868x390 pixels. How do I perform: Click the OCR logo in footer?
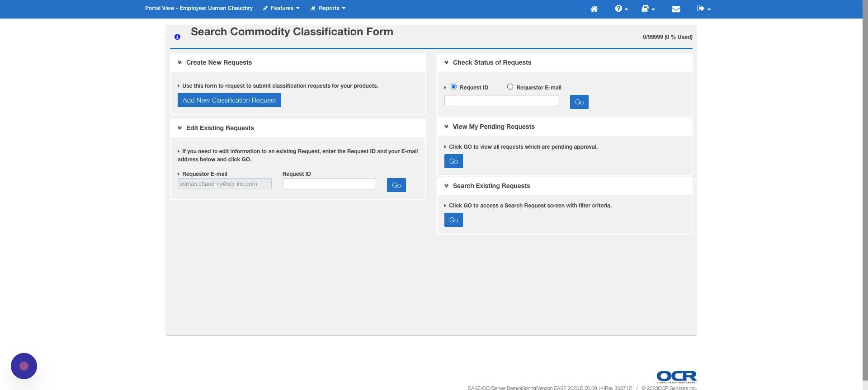coord(676,377)
